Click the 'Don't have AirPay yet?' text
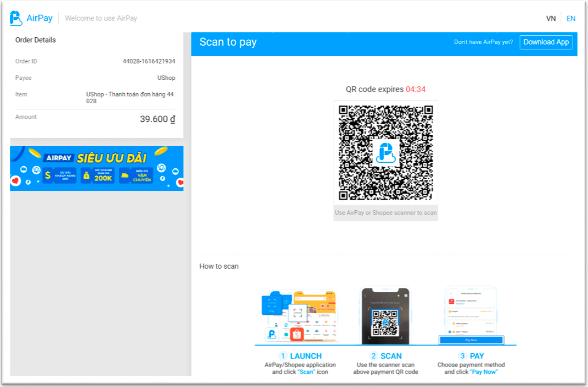This screenshot has width=588, height=387. point(483,42)
